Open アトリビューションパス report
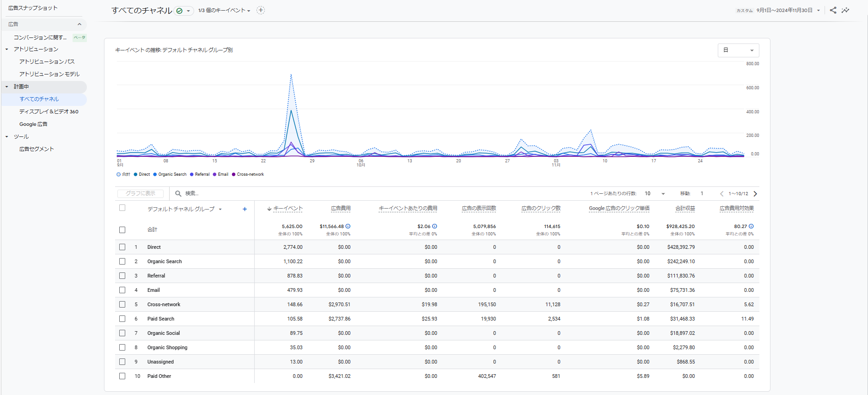Viewport: 868px width, 395px height. coord(47,62)
